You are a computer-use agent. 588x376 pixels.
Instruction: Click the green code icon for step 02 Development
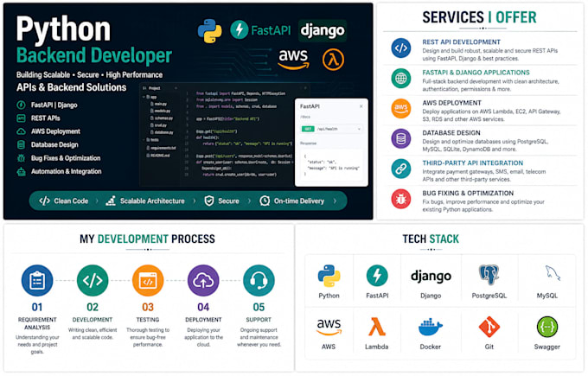pos(93,280)
